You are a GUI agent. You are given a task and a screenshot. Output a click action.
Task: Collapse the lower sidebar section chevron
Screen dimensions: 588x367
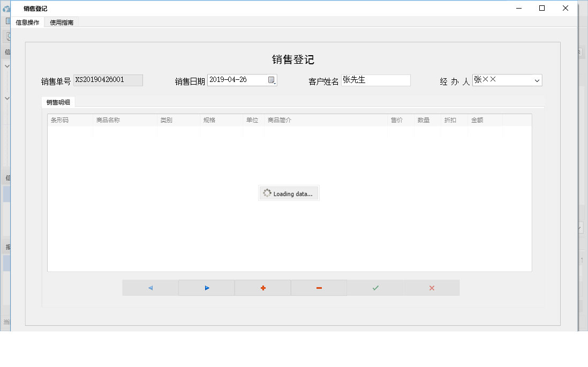7,98
